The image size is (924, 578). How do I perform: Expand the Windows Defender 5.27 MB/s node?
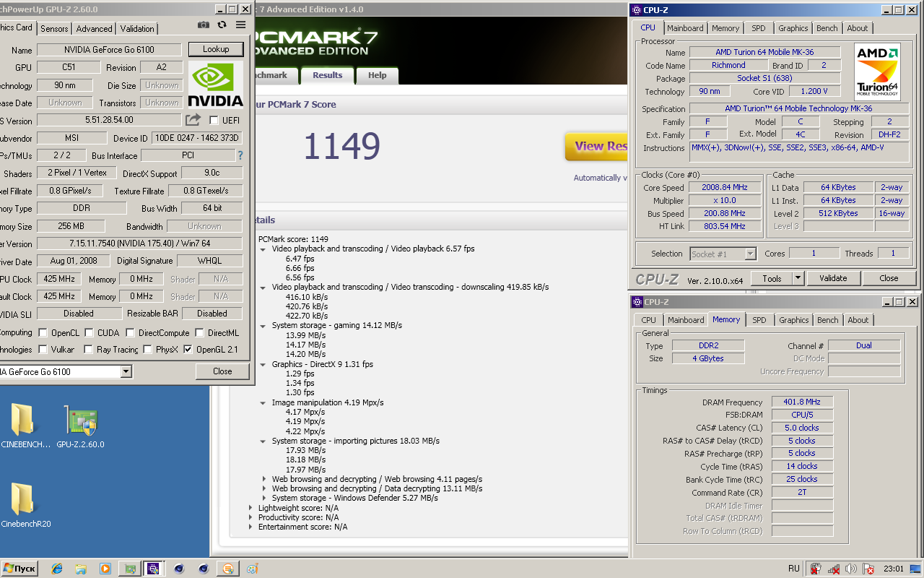[264, 498]
